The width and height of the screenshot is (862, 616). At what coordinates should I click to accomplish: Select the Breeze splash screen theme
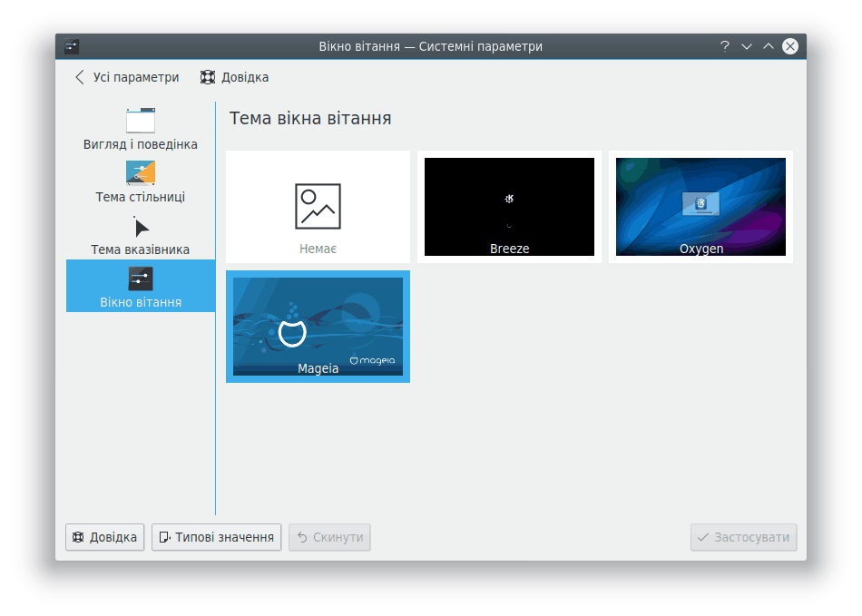pos(509,207)
